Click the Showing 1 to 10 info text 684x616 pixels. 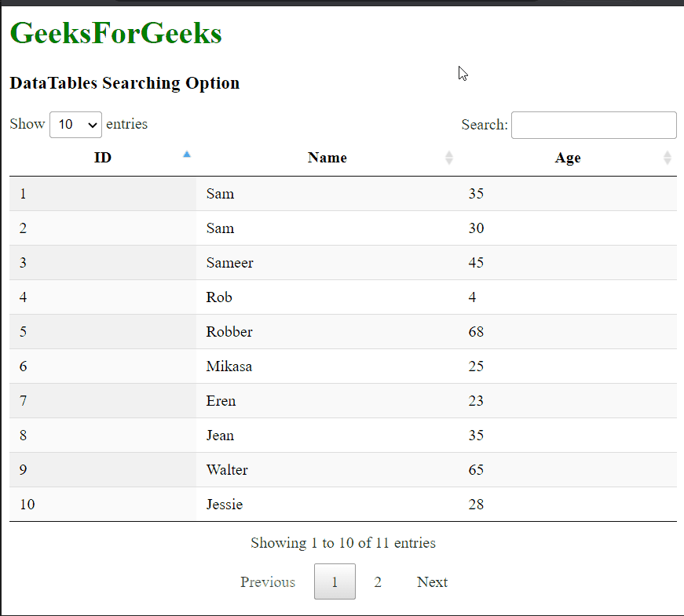(343, 543)
